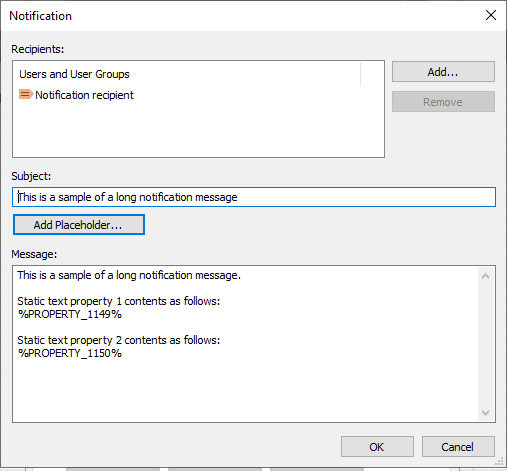This screenshot has height=471, width=507.
Task: Click the line 'Static text property 1 contents'
Action: [119, 301]
